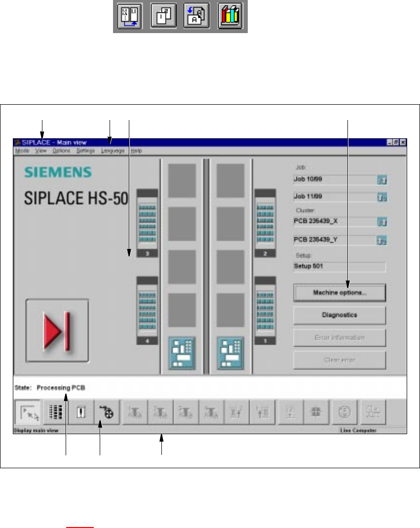Viewport: 420px width, 528px height.
Task: Click the icon beside Job 10/99
Action: 382,180
